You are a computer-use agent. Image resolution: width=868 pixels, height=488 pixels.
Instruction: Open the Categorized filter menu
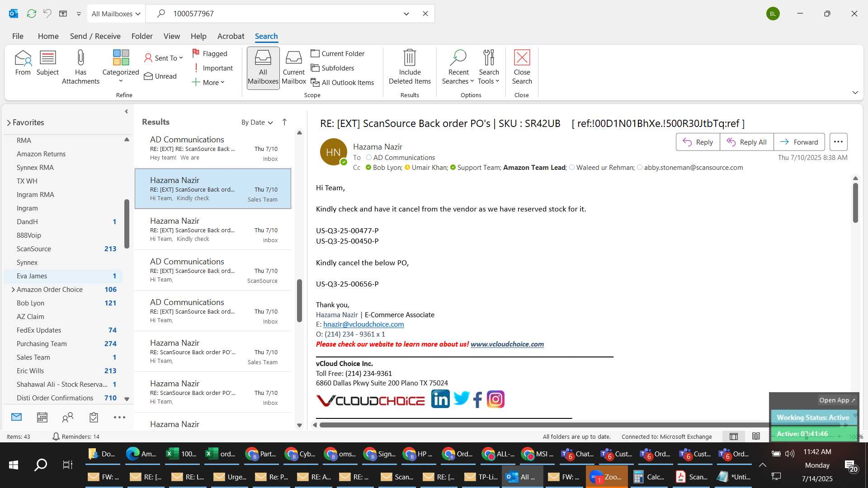click(x=121, y=67)
